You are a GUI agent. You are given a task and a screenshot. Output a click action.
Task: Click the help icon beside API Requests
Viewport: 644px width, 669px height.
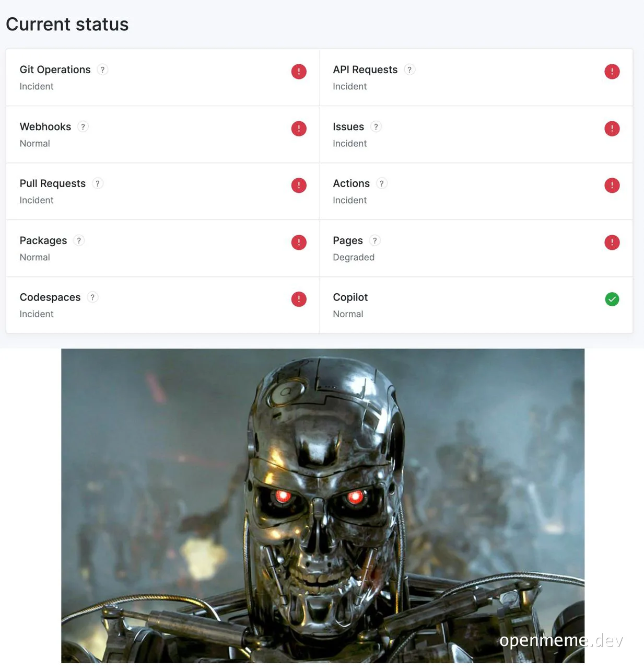[x=409, y=70]
